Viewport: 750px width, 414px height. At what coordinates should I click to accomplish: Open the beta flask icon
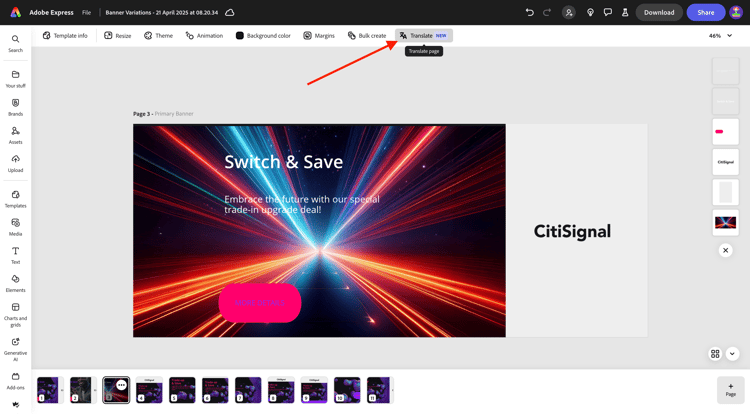tap(625, 12)
